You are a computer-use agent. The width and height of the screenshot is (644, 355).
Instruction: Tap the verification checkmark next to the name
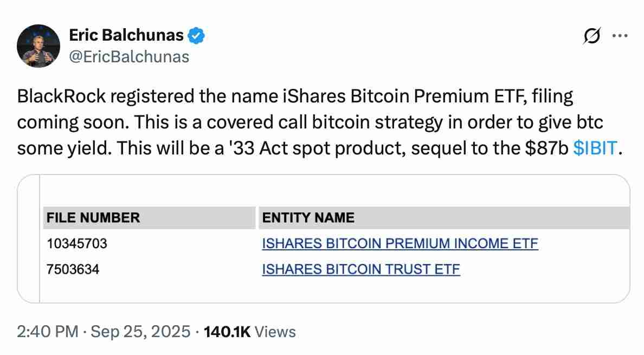point(196,35)
